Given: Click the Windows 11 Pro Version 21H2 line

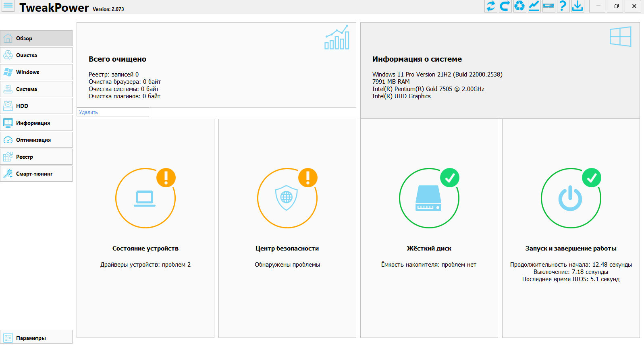Looking at the screenshot, I should point(437,75).
